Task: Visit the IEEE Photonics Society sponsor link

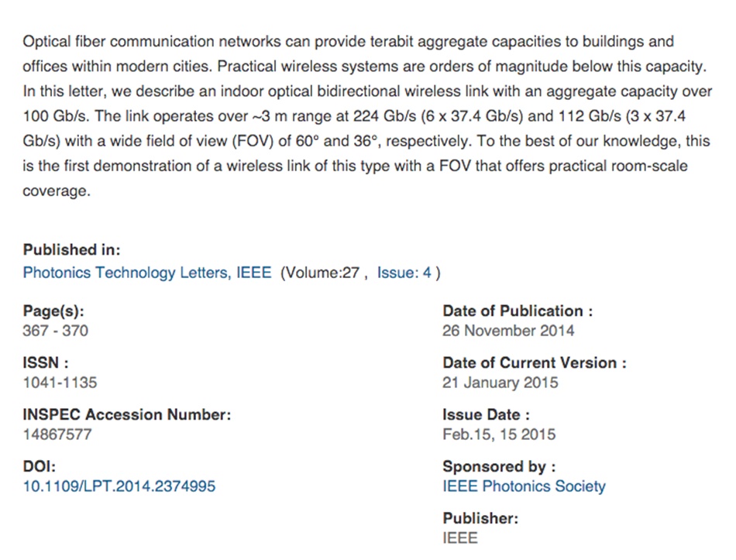Action: tap(524, 486)
